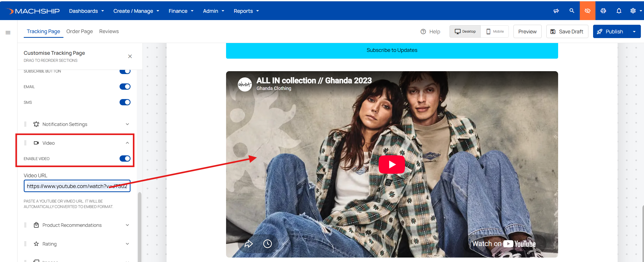Open the Dashboards dropdown menu
The height and width of the screenshot is (262, 644).
(87, 11)
